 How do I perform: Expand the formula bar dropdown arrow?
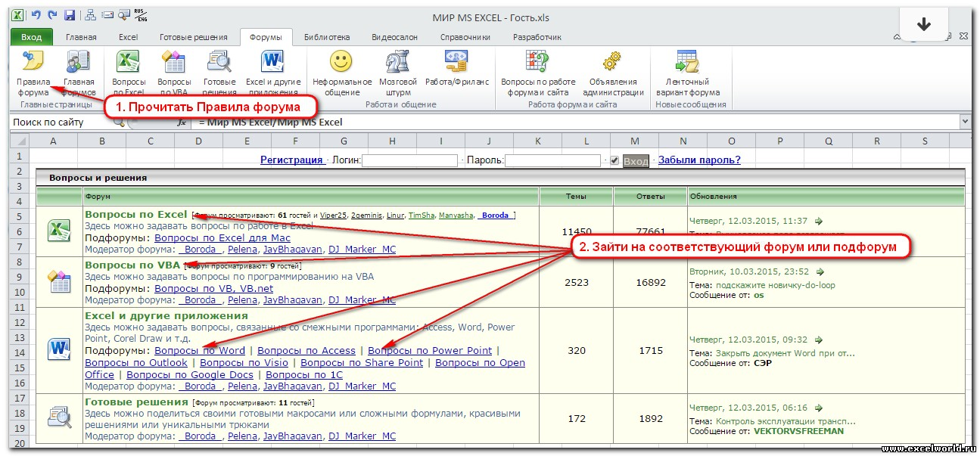964,122
